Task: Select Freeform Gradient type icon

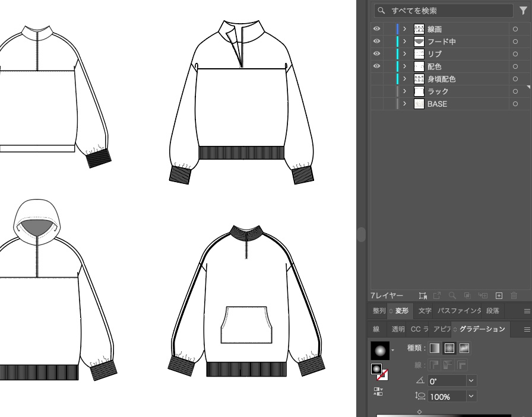Action: click(464, 348)
